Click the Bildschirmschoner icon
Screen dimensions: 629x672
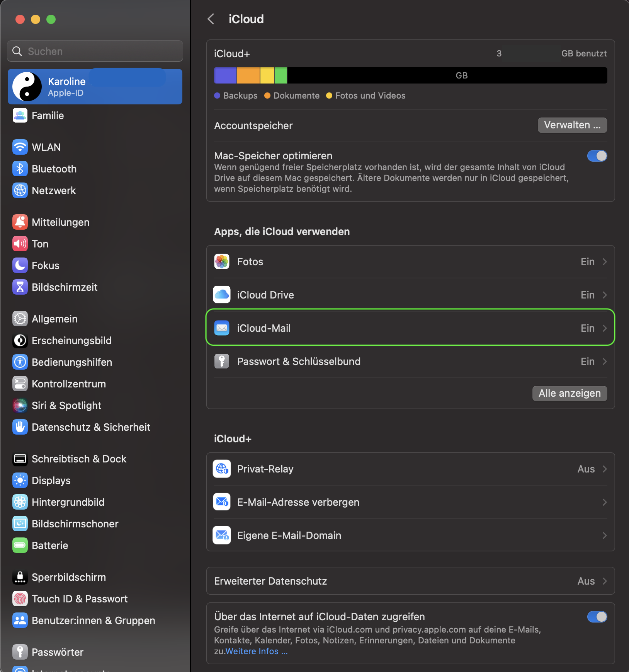tap(20, 524)
